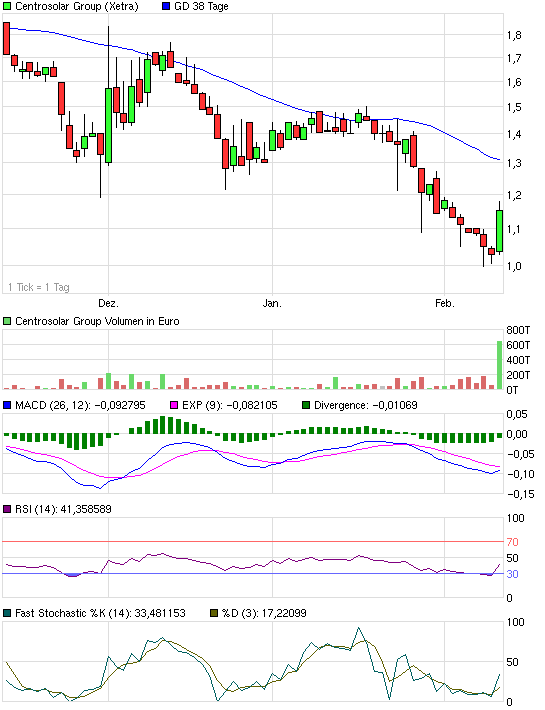The image size is (545, 710).
Task: Click the green Volumen in Euro legend square
Action: [x=7, y=321]
